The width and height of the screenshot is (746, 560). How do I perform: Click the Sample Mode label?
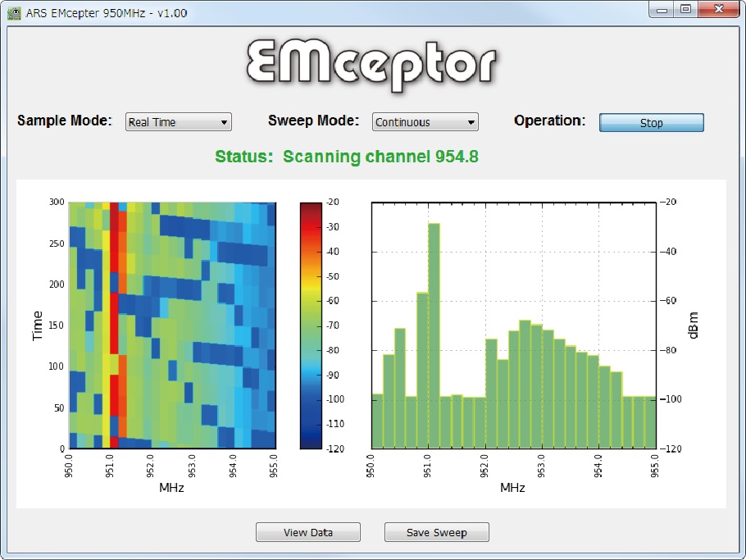[x=65, y=121]
